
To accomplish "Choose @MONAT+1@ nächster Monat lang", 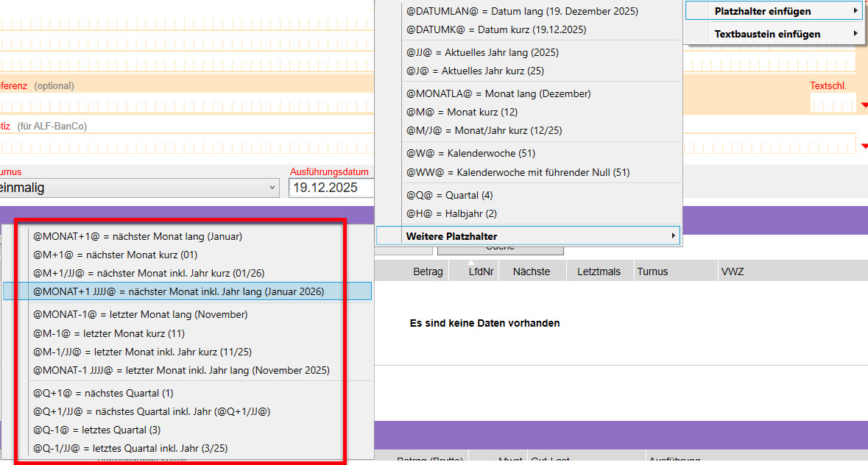I will click(138, 237).
